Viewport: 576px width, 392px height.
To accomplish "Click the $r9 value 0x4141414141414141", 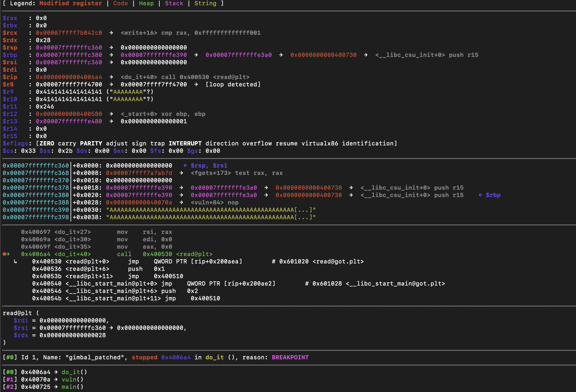I will [69, 92].
